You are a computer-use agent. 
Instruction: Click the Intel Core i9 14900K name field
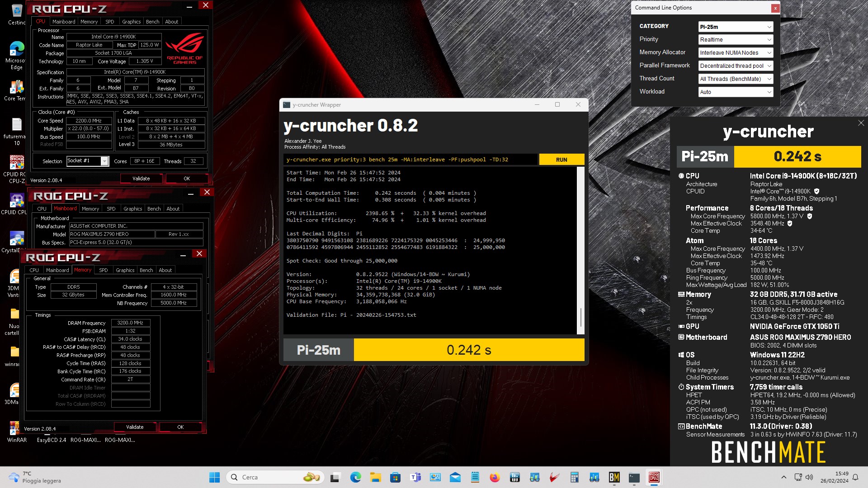point(113,37)
